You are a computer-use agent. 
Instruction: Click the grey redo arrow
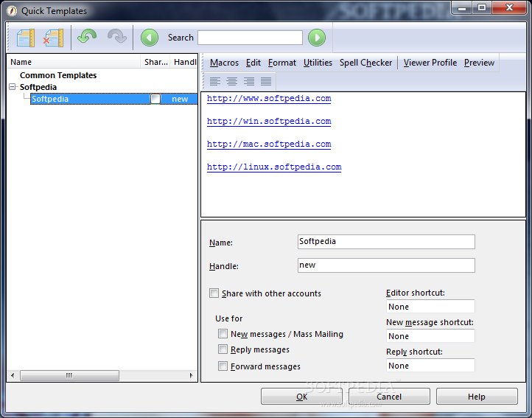[116, 37]
